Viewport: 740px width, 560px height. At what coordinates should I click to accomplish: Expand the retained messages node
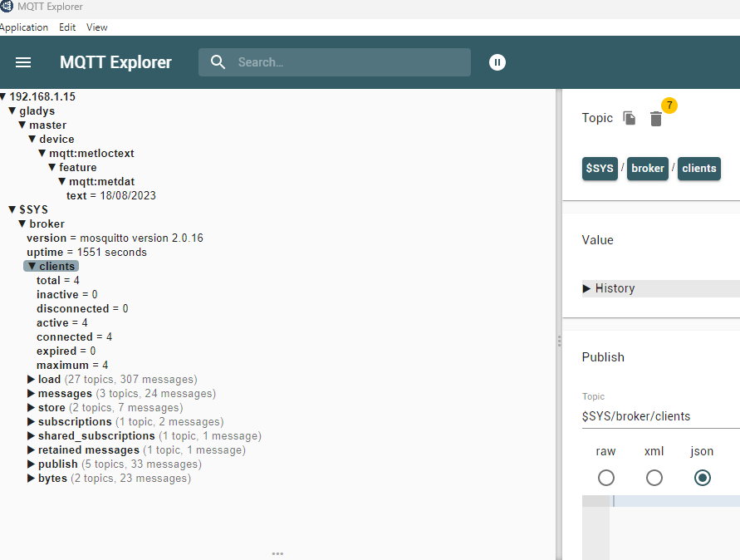pyautogui.click(x=32, y=450)
